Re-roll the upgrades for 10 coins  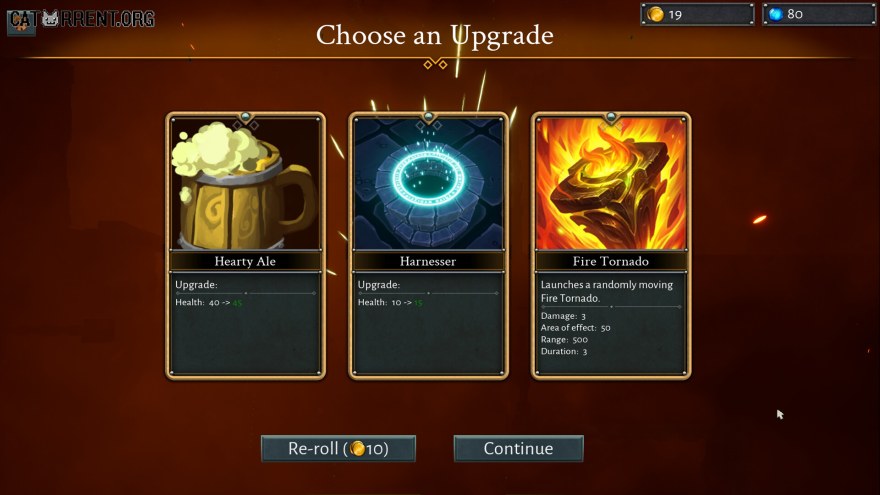click(338, 448)
